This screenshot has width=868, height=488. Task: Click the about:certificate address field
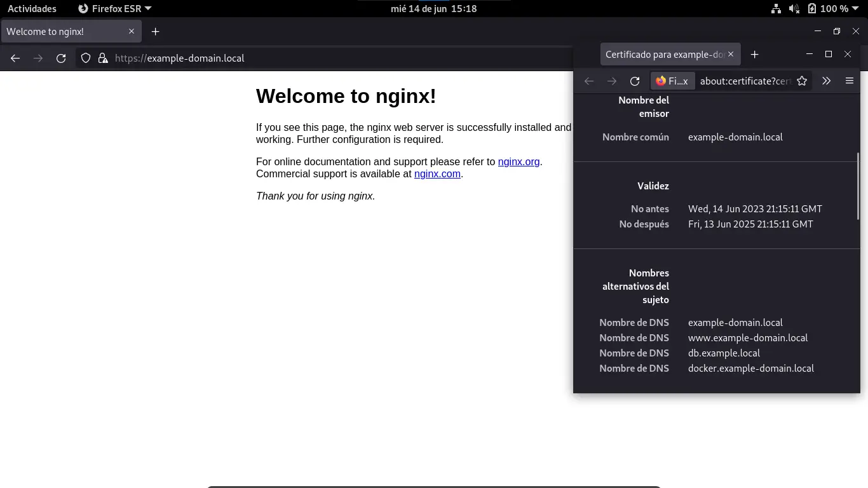tap(745, 81)
